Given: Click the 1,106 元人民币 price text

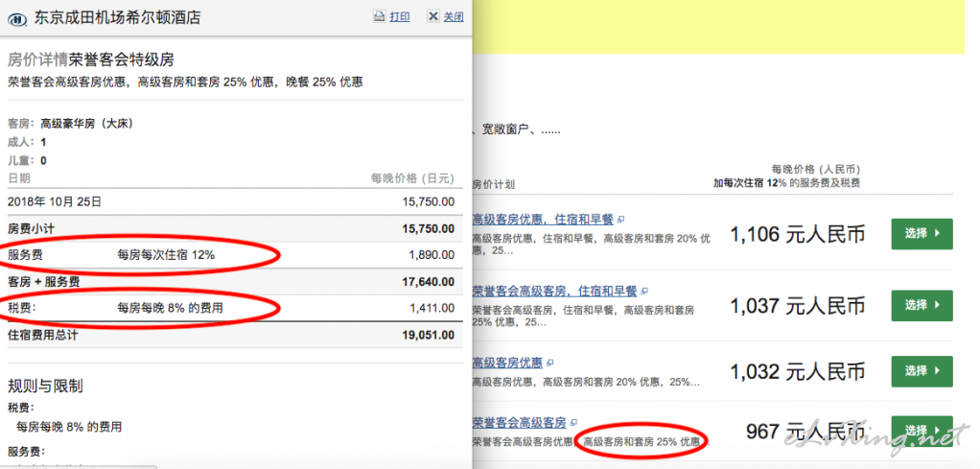Looking at the screenshot, I should pos(797,235).
